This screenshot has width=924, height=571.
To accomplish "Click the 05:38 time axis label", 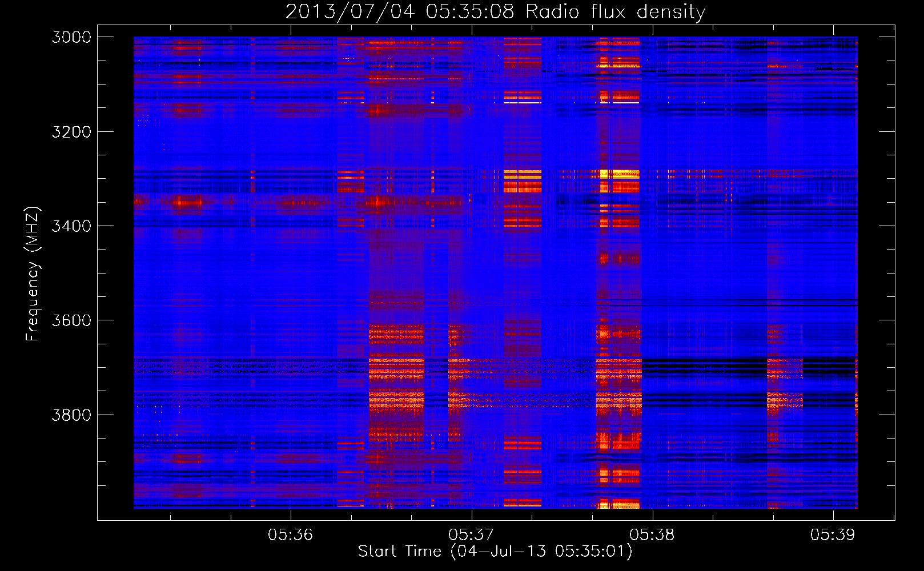I will [x=652, y=535].
